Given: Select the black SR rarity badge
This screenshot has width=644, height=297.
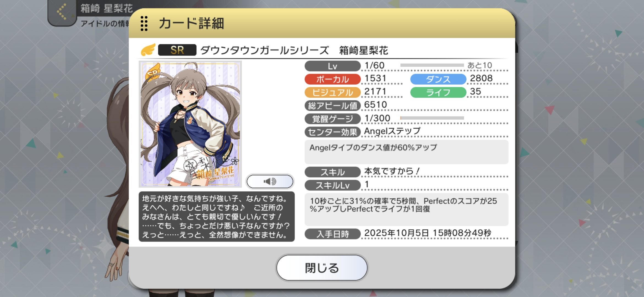Looking at the screenshot, I should tap(177, 50).
